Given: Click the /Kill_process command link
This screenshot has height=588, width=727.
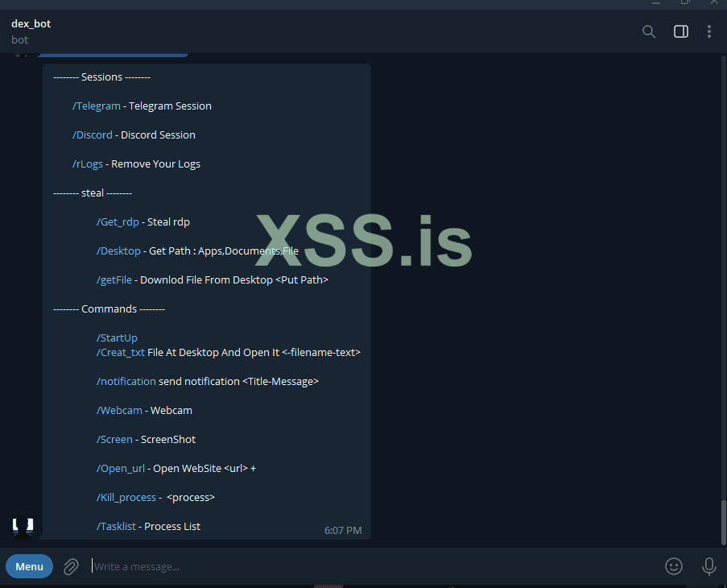Looking at the screenshot, I should click(x=126, y=498).
